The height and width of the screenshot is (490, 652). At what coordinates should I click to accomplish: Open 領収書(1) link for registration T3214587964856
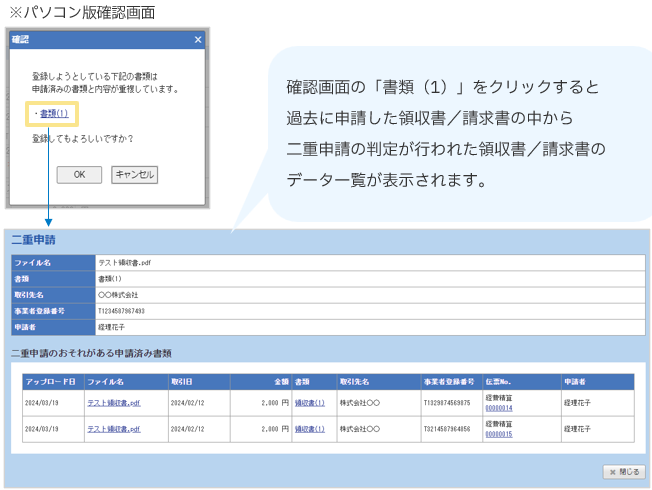coord(309,429)
